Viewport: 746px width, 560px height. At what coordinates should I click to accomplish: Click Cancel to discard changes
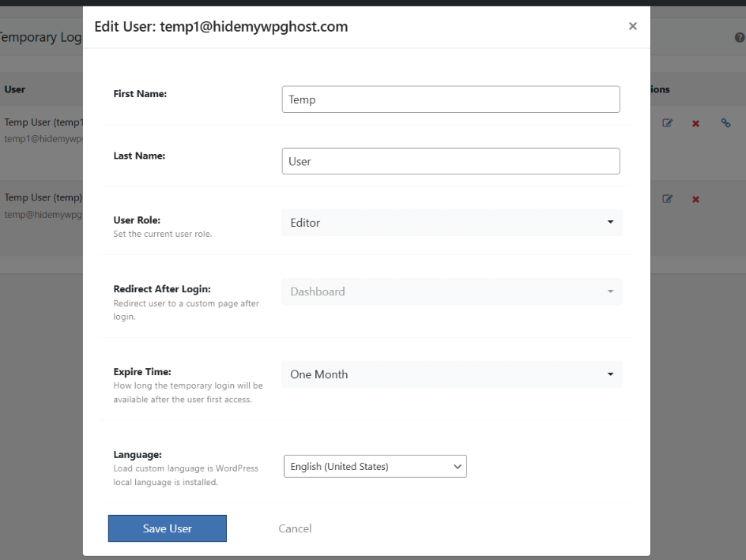click(x=294, y=528)
